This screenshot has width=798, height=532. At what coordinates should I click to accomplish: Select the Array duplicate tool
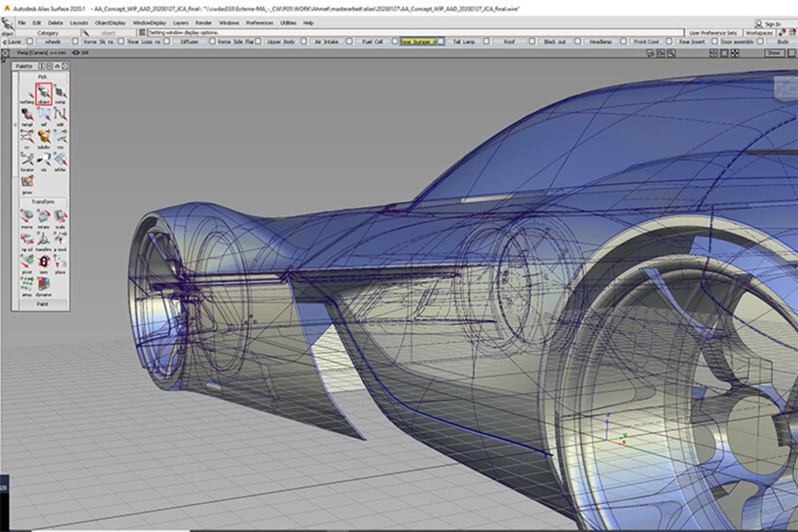tap(27, 287)
